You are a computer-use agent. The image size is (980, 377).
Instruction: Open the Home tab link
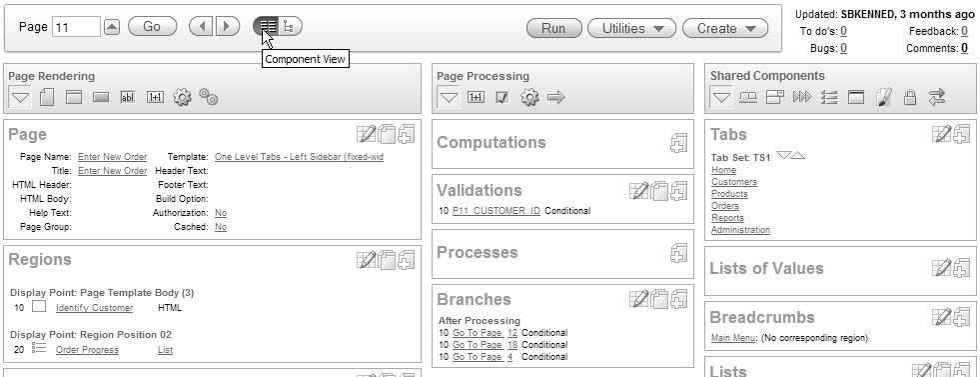[x=723, y=170]
